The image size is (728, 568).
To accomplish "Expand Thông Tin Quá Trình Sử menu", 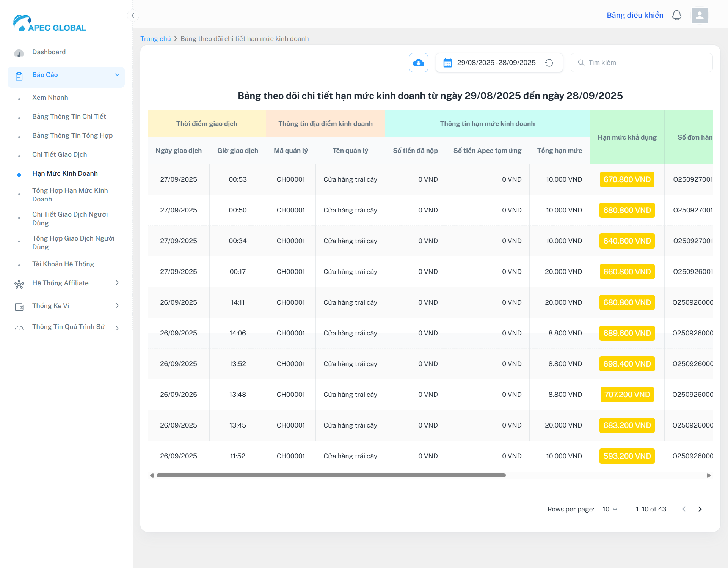I will coord(117,328).
